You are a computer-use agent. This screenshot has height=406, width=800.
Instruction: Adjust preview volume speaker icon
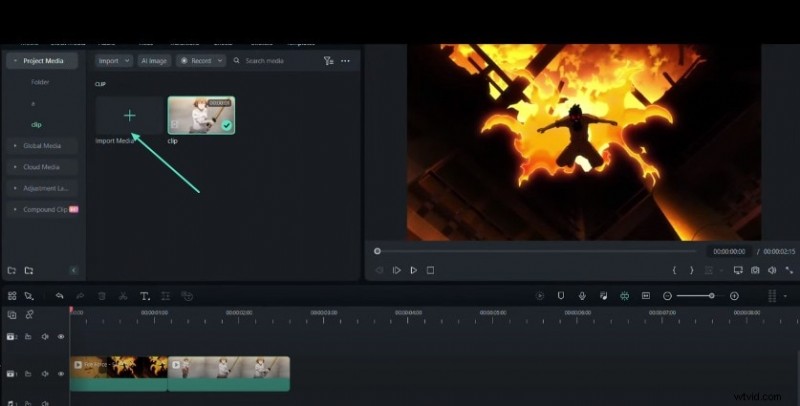(x=772, y=270)
